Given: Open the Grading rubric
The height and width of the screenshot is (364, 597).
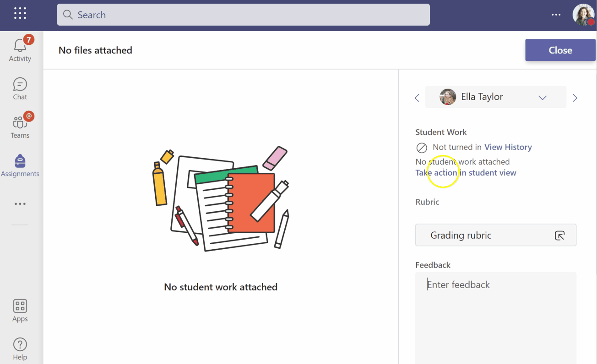Looking at the screenshot, I should pyautogui.click(x=461, y=235).
